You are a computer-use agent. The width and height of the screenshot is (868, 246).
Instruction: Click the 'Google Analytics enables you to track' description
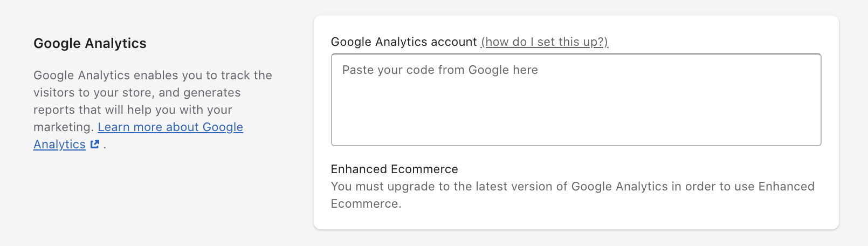[153, 76]
